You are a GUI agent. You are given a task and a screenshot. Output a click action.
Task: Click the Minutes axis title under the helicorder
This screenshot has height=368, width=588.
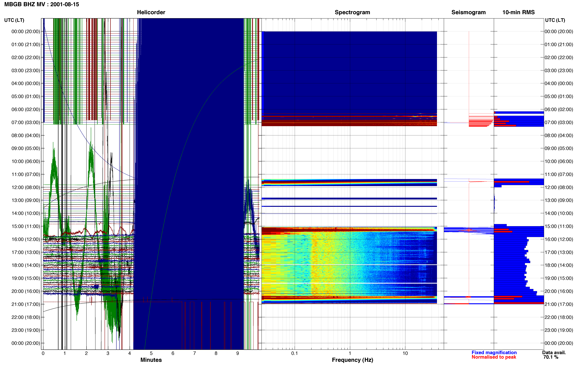(x=151, y=360)
